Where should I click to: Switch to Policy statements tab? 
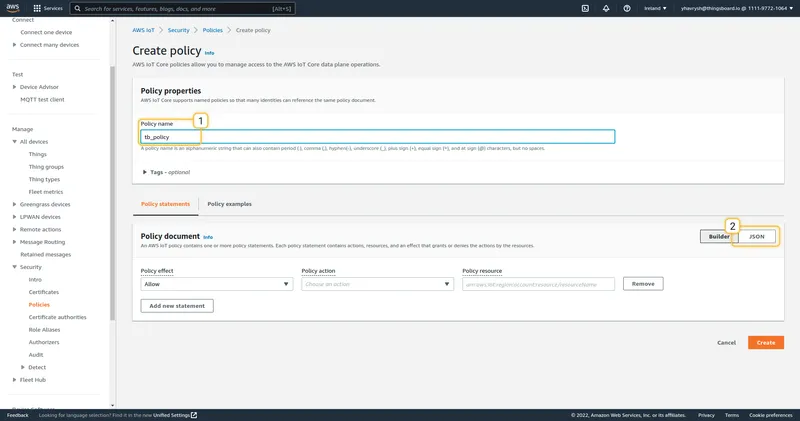(x=165, y=204)
